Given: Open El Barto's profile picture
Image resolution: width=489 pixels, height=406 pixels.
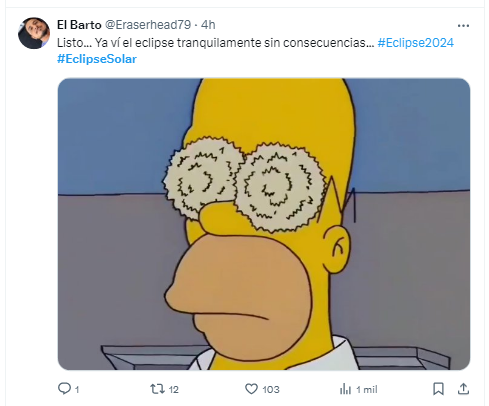Looking at the screenshot, I should pos(34,33).
